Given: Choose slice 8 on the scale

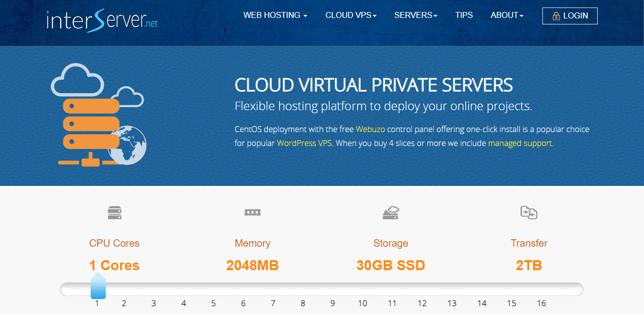Looking at the screenshot, I should pyautogui.click(x=303, y=303).
